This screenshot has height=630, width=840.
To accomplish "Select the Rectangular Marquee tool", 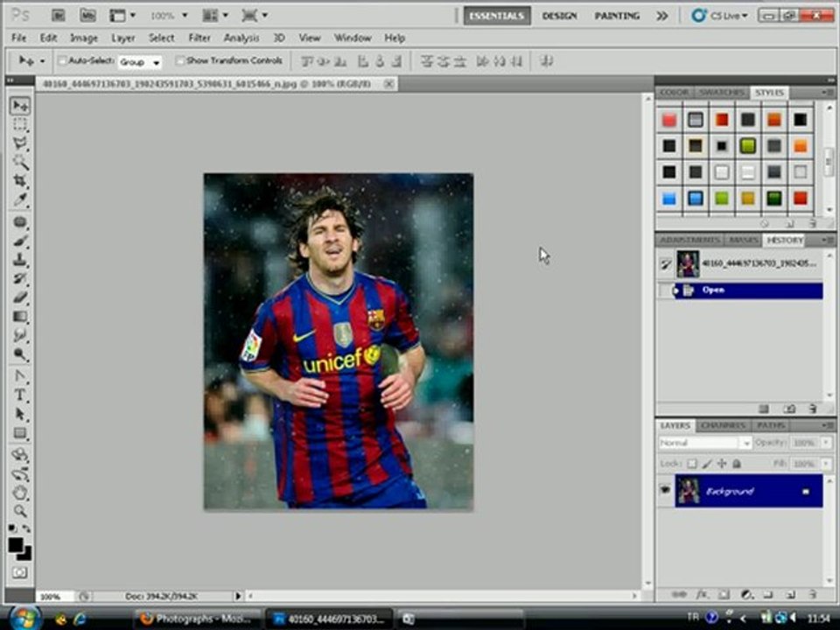I will [20, 124].
